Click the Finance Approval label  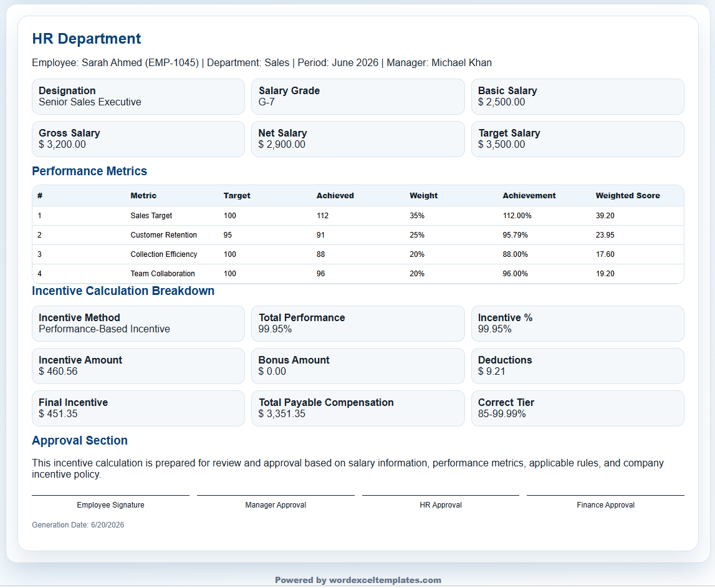[605, 505]
